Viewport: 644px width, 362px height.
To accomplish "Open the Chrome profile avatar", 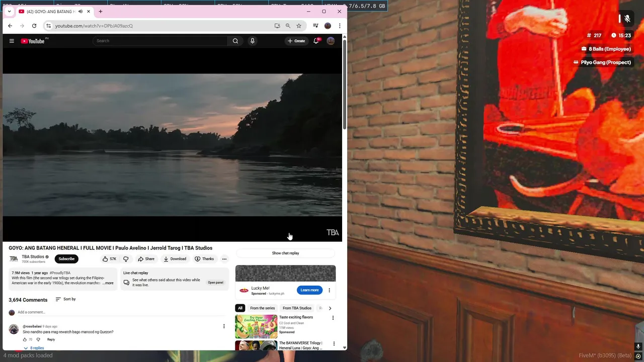I will click(x=328, y=26).
